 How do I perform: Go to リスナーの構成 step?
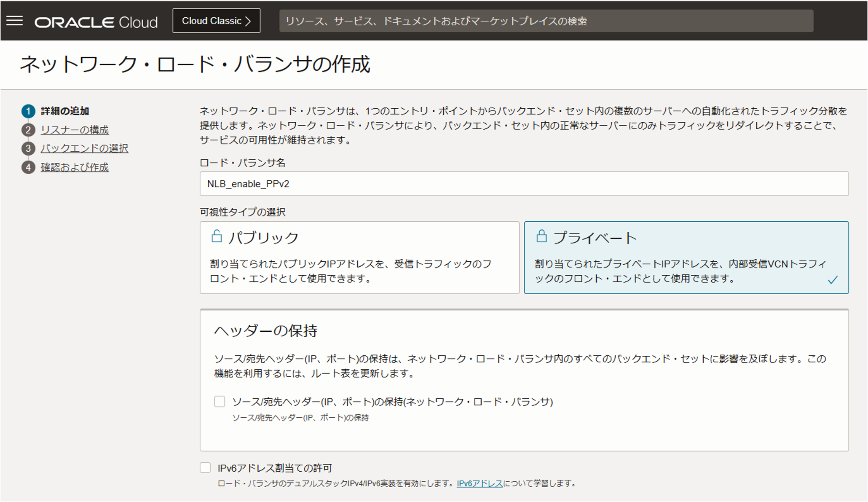pos(74,130)
